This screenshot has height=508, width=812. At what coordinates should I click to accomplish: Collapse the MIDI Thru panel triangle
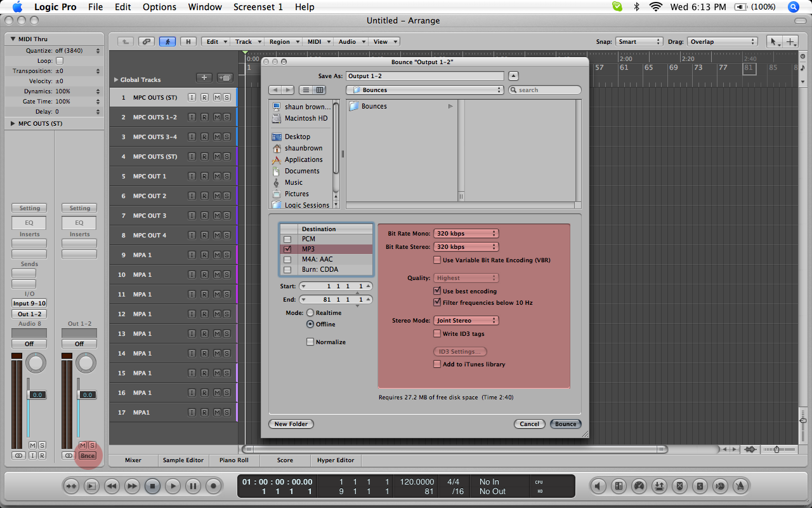click(13, 39)
